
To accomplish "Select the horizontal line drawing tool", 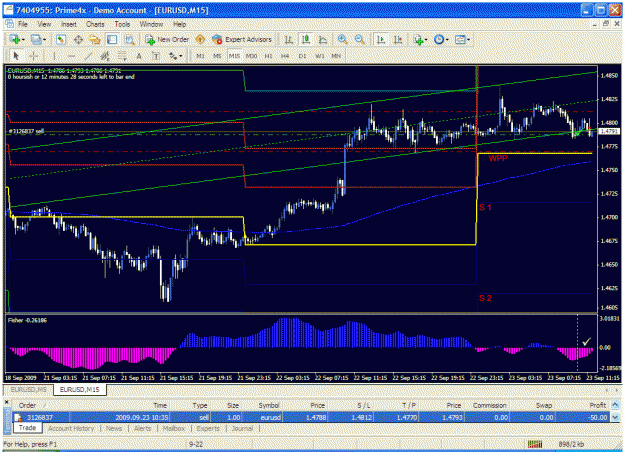I will coord(71,56).
